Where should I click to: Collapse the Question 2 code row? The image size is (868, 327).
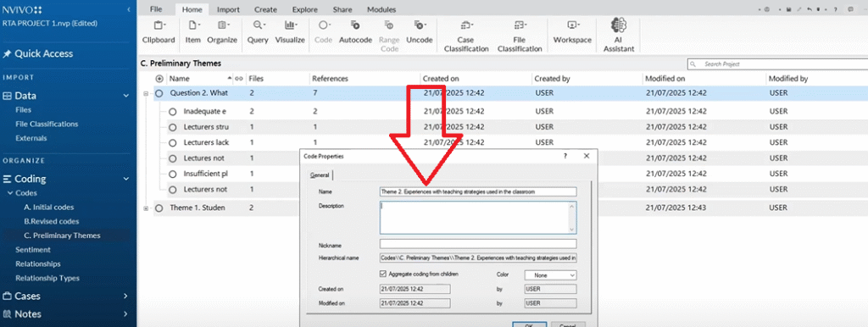click(x=146, y=93)
